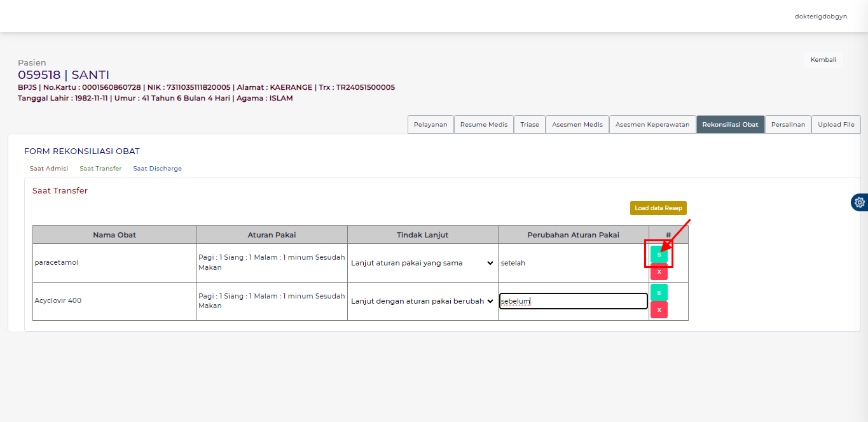Open the Resume Medis tab
Screen dimensions: 868x422
(x=484, y=125)
